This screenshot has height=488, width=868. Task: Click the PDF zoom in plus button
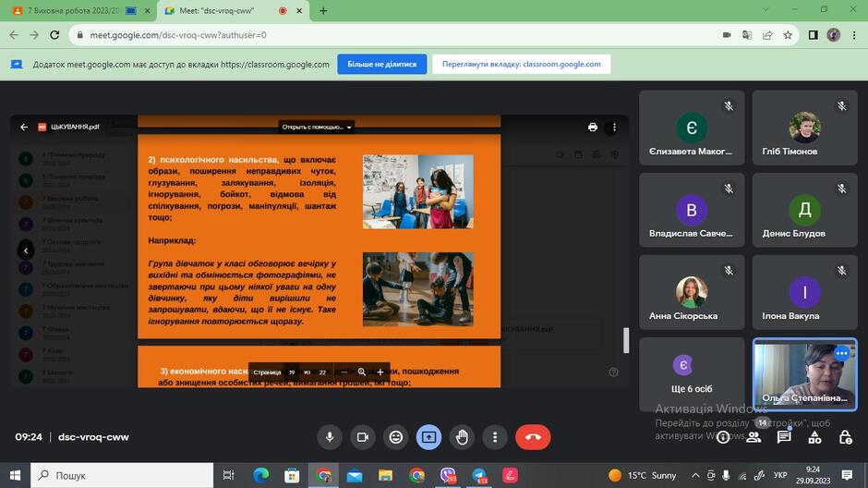coord(380,372)
